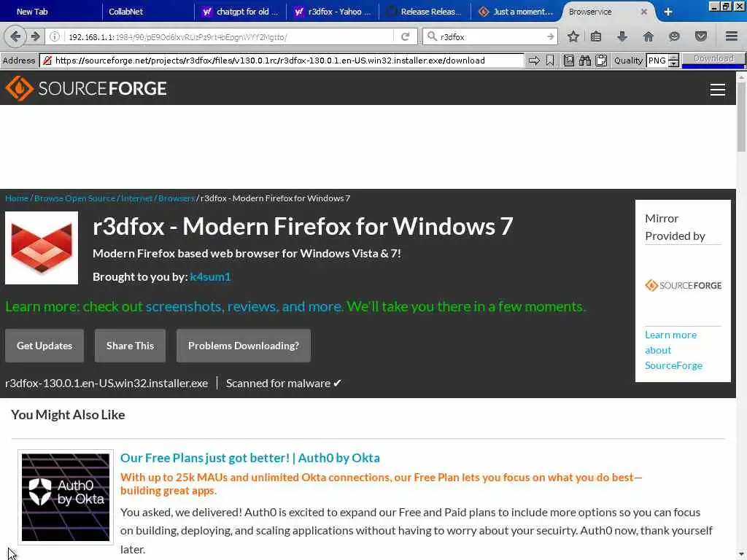Viewport: 747px width, 560px height.
Task: Click the scrollbar down arrow
Action: 741,554
